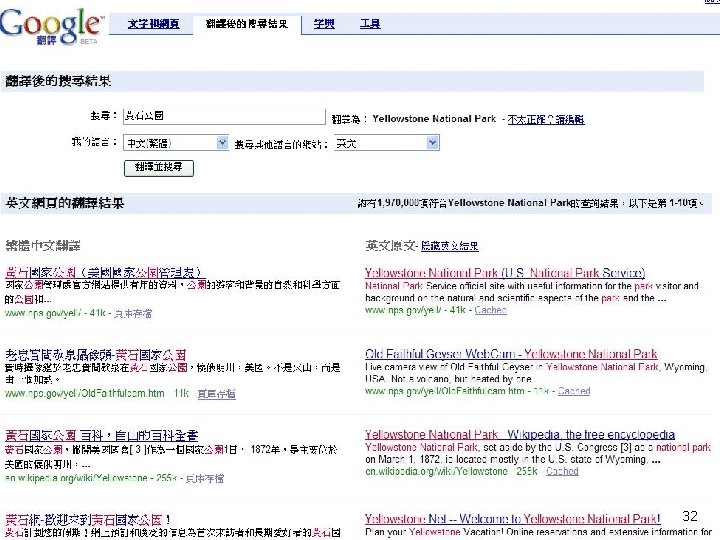Open 'Yellowstone National Park - Wikipedia, the free encyclopedia' link

pos(520,434)
